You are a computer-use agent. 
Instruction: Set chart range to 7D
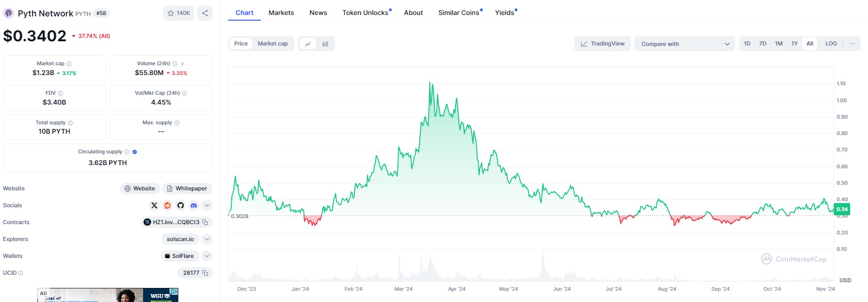coord(763,44)
